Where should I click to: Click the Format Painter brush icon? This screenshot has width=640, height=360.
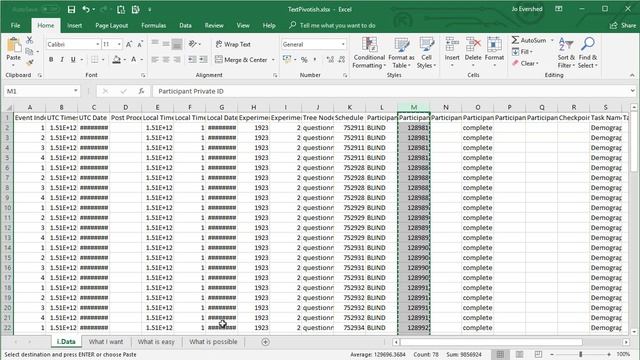(x=29, y=62)
